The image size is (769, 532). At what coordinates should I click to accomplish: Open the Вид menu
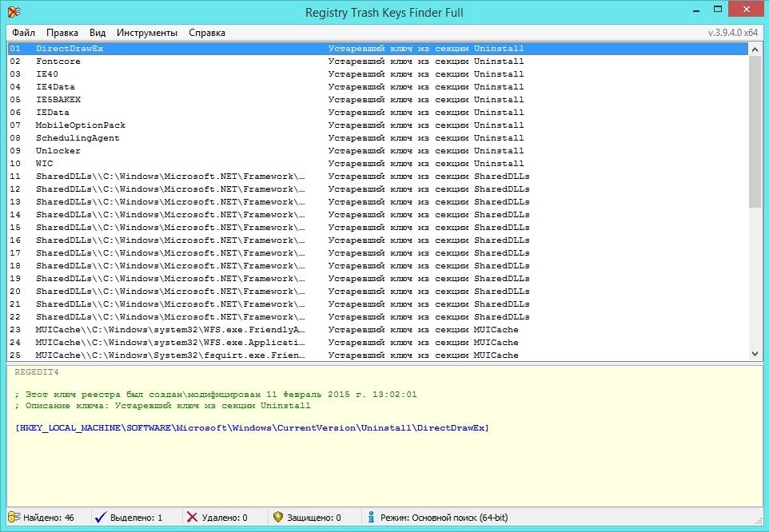tap(98, 33)
